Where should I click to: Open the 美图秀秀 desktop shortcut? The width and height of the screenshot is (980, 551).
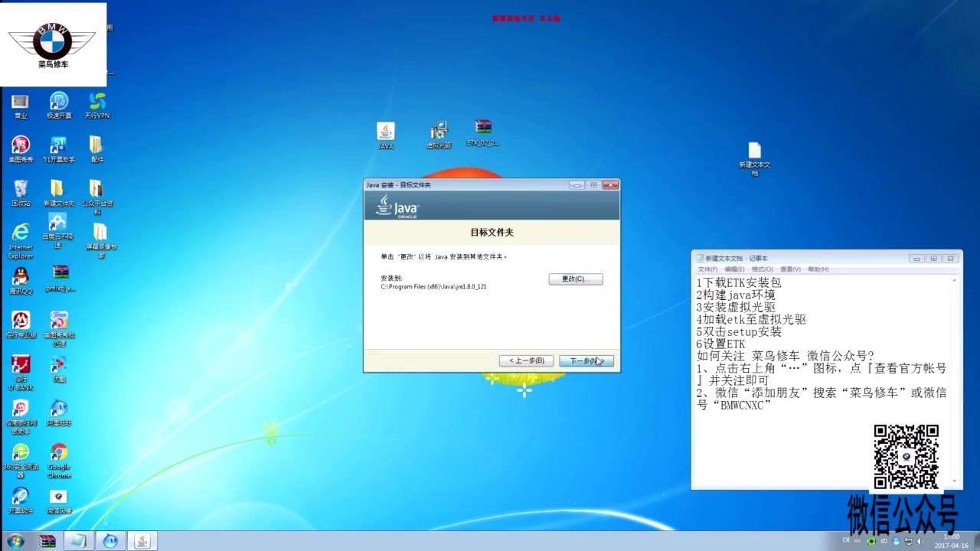pos(21,149)
